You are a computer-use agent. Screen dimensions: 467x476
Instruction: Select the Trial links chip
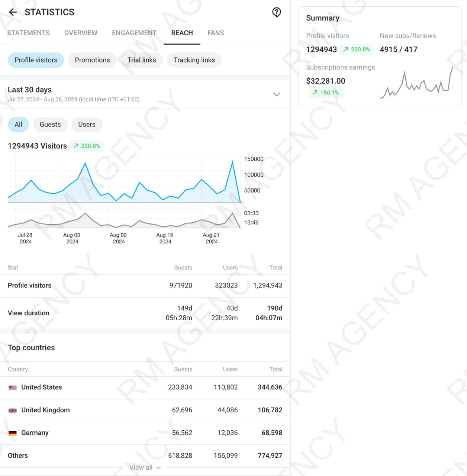click(142, 60)
